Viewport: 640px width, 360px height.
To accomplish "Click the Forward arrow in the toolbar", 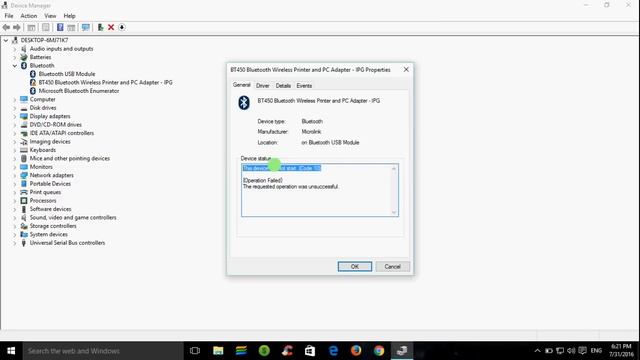I will [17, 27].
